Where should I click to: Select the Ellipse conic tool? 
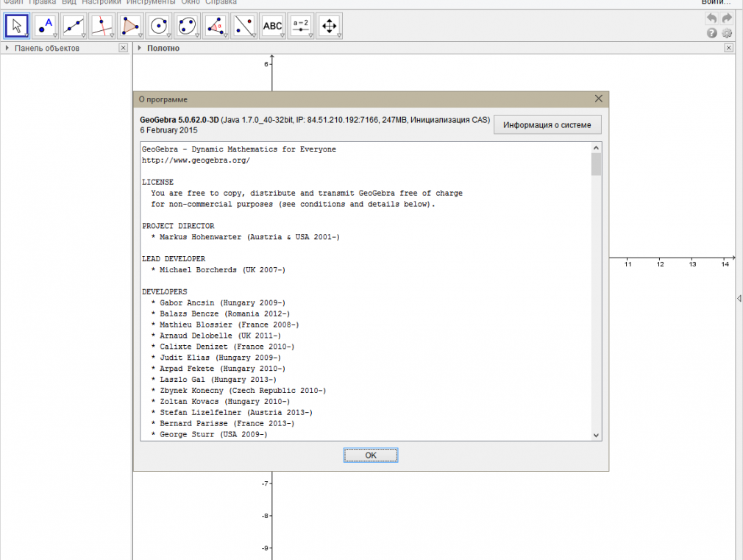click(187, 26)
